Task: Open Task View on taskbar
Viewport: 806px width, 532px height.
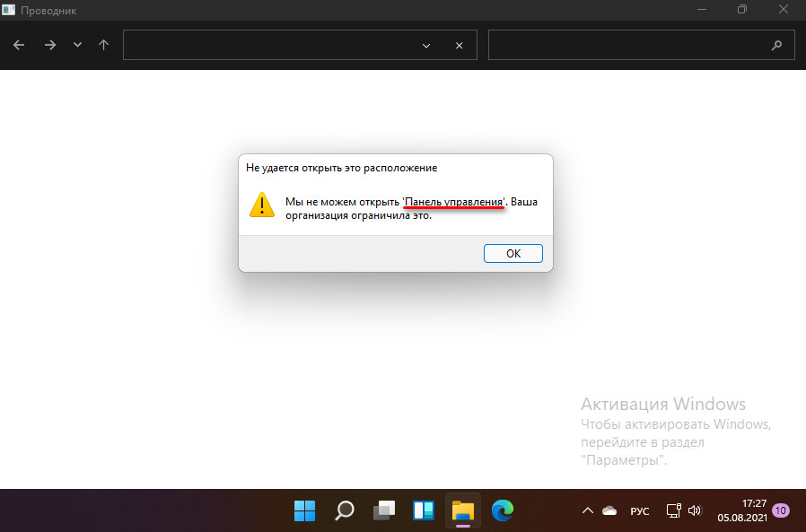Action: point(384,510)
